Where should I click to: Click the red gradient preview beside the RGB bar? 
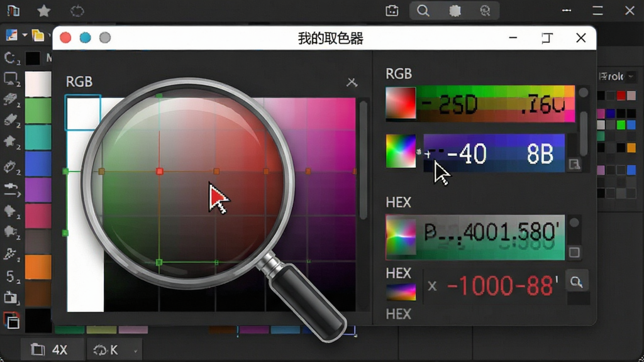tap(401, 103)
